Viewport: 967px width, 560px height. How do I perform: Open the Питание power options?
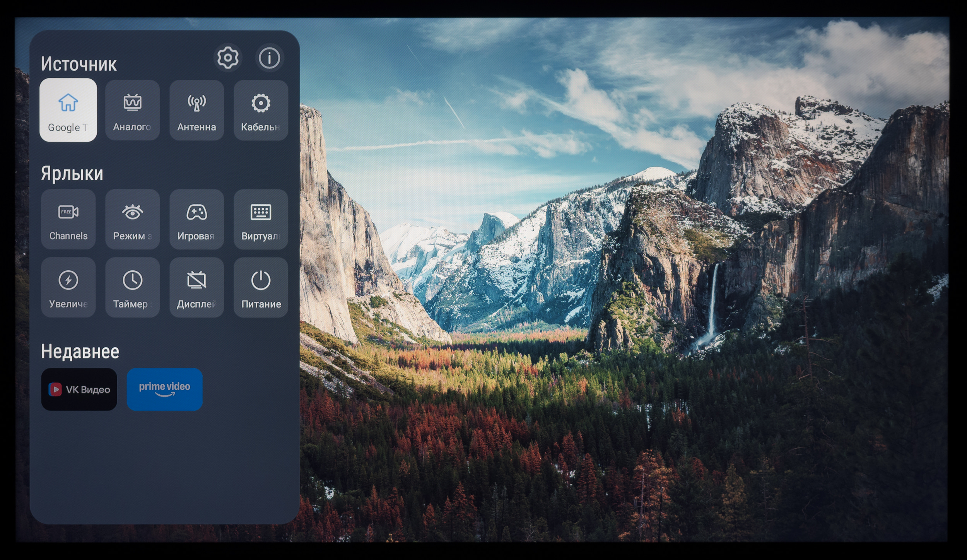[261, 287]
